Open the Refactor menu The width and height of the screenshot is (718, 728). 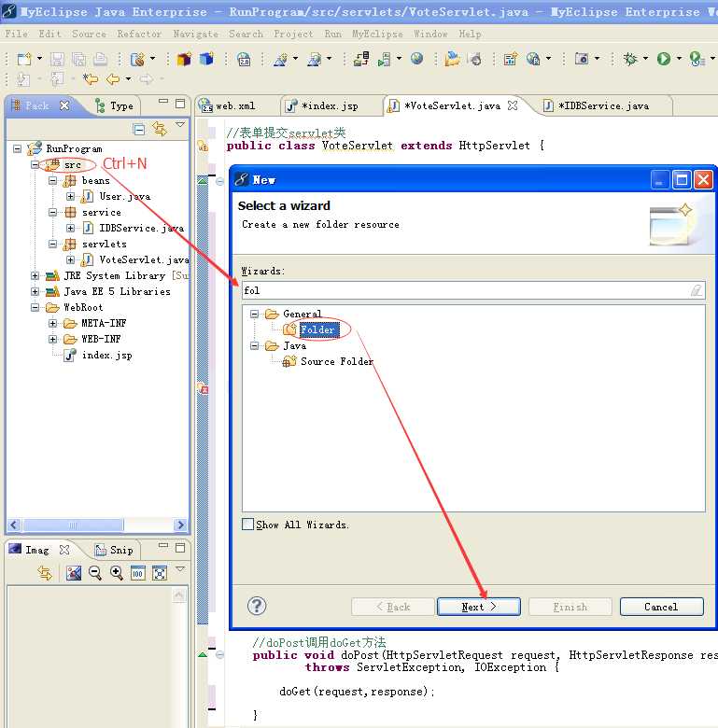point(139,34)
